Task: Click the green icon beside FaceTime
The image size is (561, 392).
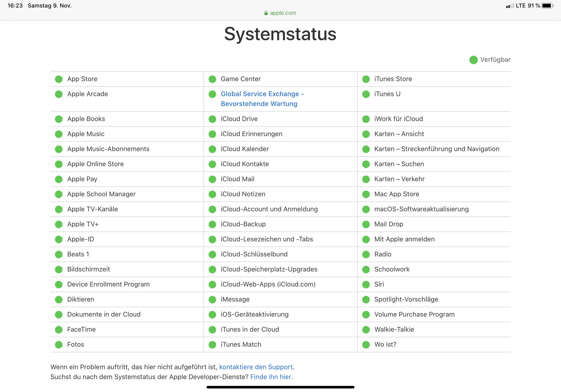Action: (x=59, y=329)
